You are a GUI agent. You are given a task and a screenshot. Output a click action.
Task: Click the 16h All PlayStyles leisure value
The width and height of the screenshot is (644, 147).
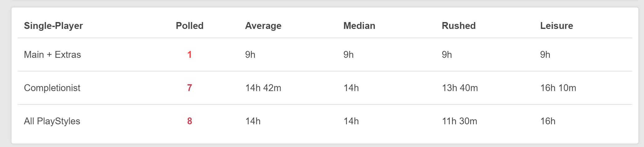pyautogui.click(x=548, y=121)
